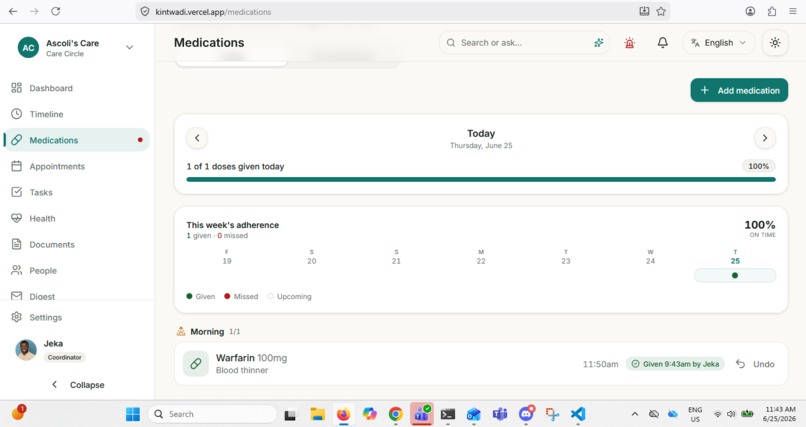Viewport: 806px width, 427px height.
Task: Show hidden system tray icons
Action: pyautogui.click(x=635, y=414)
